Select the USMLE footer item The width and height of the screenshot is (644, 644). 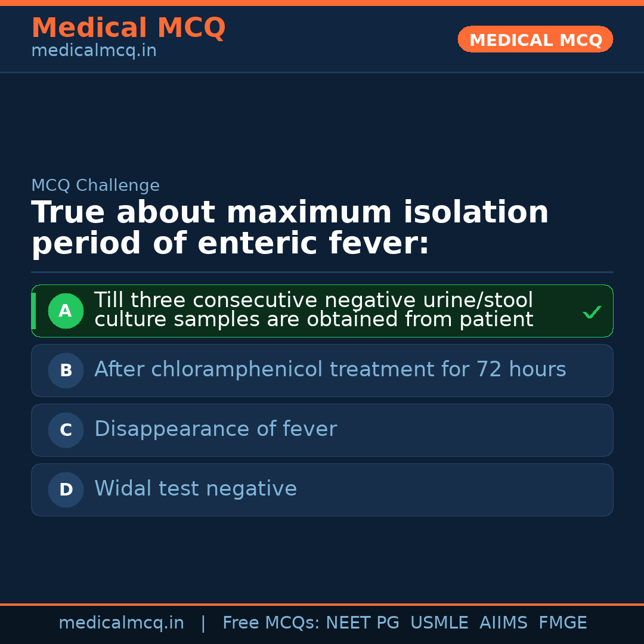[x=439, y=623]
